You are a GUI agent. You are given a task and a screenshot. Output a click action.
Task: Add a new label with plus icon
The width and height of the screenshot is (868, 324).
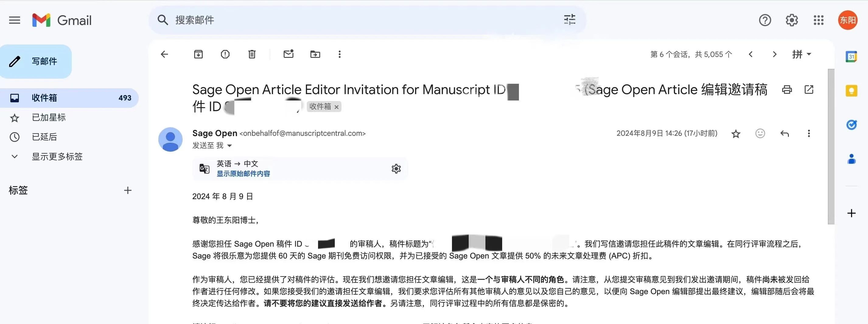[128, 191]
